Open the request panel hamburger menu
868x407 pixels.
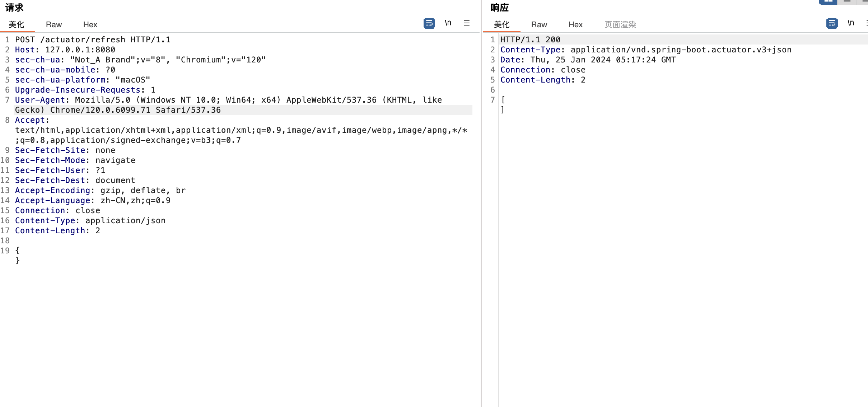pos(467,23)
